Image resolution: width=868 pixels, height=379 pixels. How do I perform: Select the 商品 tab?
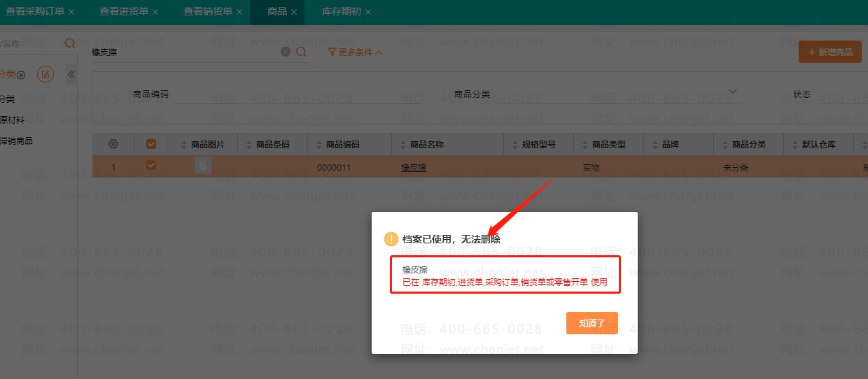pyautogui.click(x=277, y=12)
